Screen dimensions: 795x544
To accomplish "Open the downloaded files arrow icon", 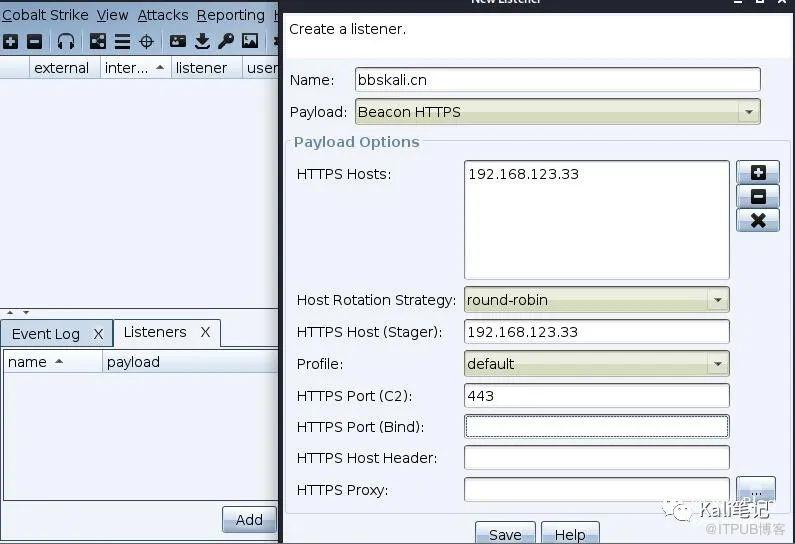I will (202, 41).
